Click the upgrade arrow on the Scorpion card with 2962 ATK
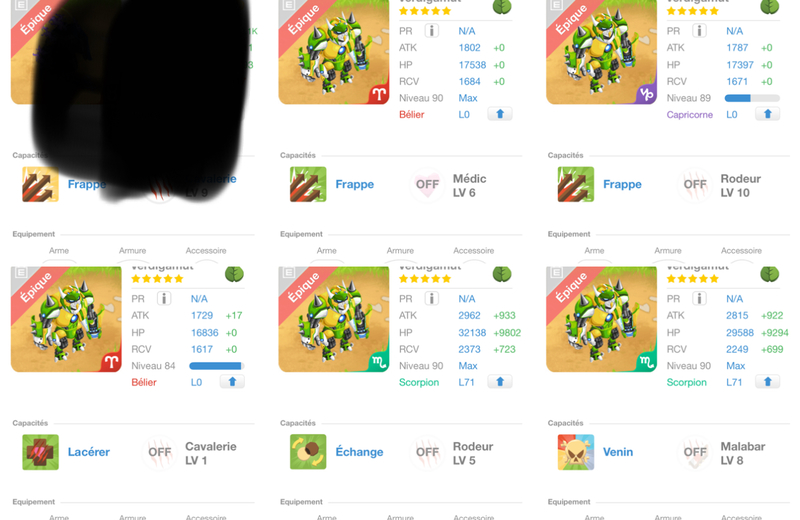This screenshot has width=800, height=520. coord(500,382)
